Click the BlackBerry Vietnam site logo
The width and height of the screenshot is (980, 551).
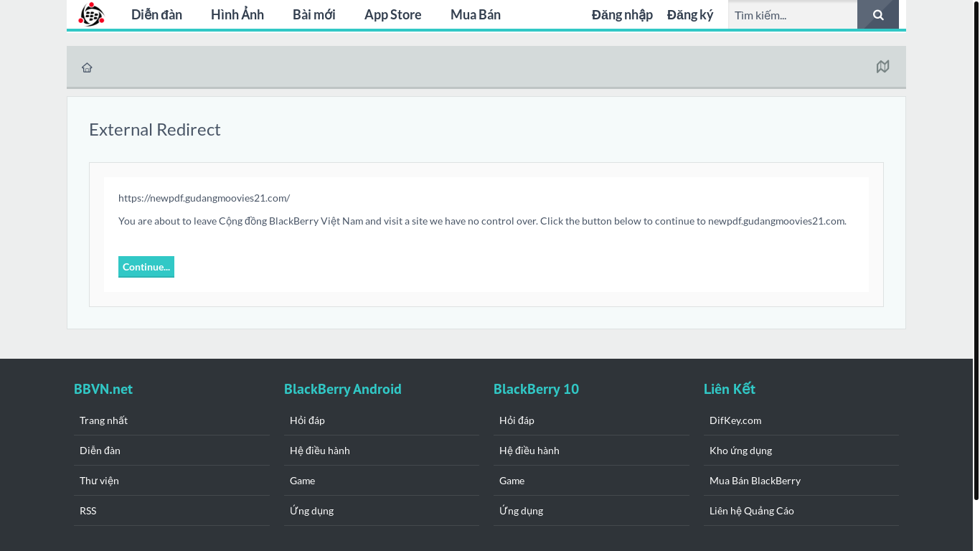tap(91, 14)
